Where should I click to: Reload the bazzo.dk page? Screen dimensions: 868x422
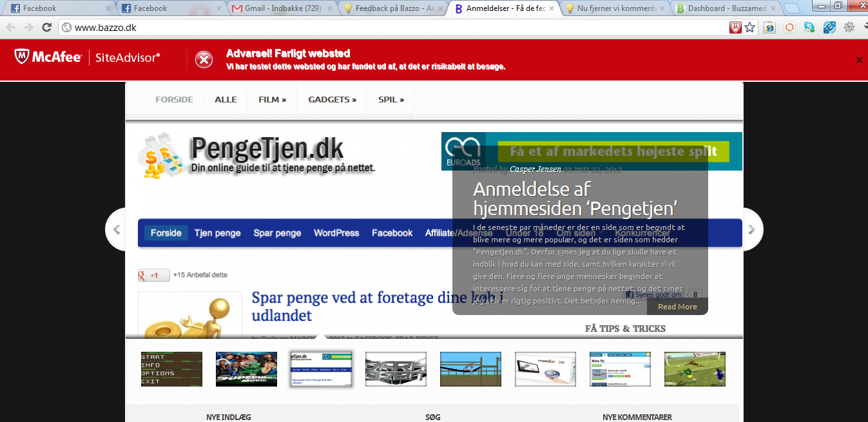pyautogui.click(x=46, y=28)
